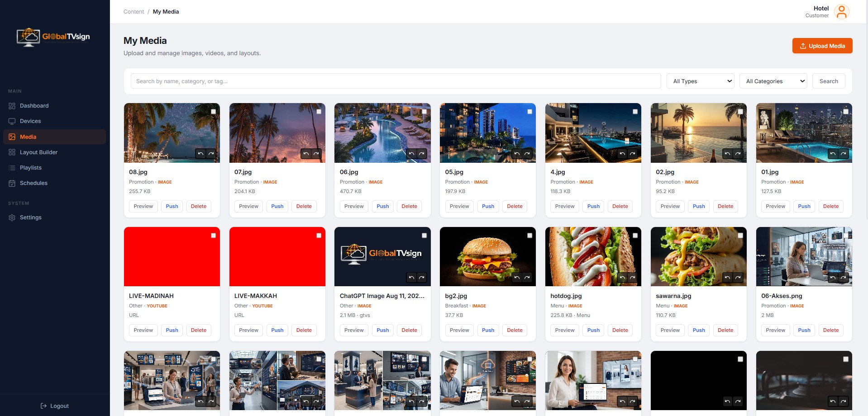Rotate 4.jpg thumbnail right

(x=633, y=154)
